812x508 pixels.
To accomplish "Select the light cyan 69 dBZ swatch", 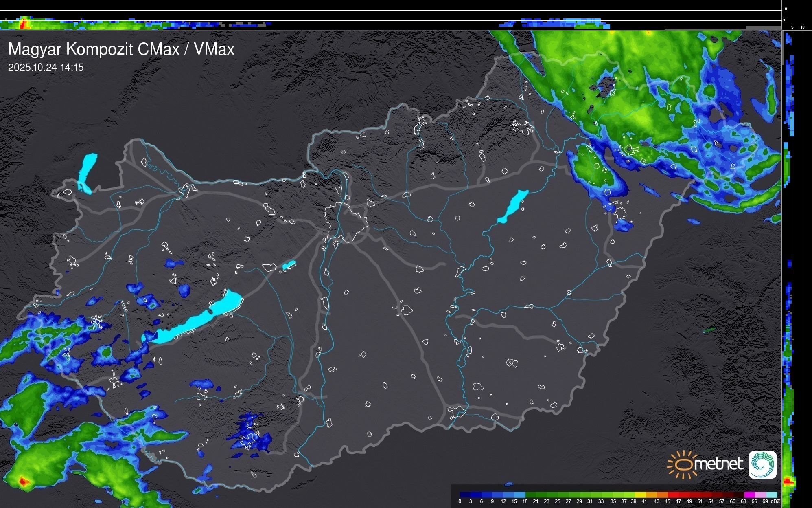I will point(771,495).
